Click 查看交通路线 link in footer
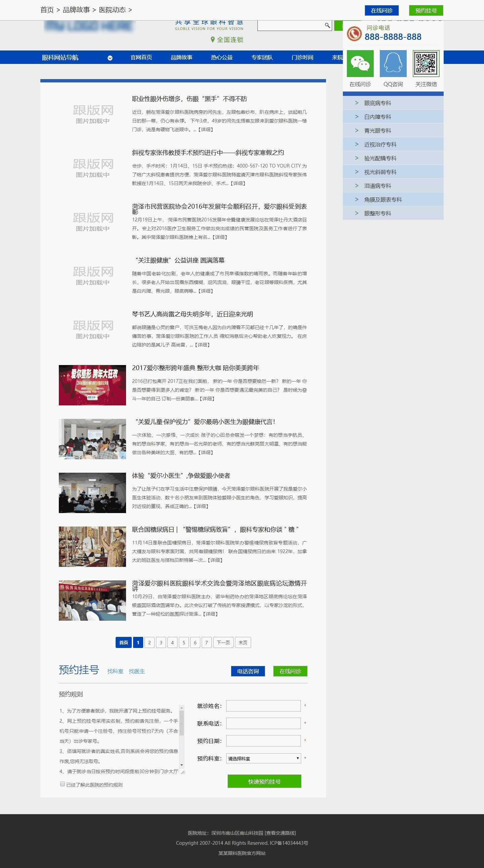Image resolution: width=484 pixels, height=868 pixels. point(280,833)
